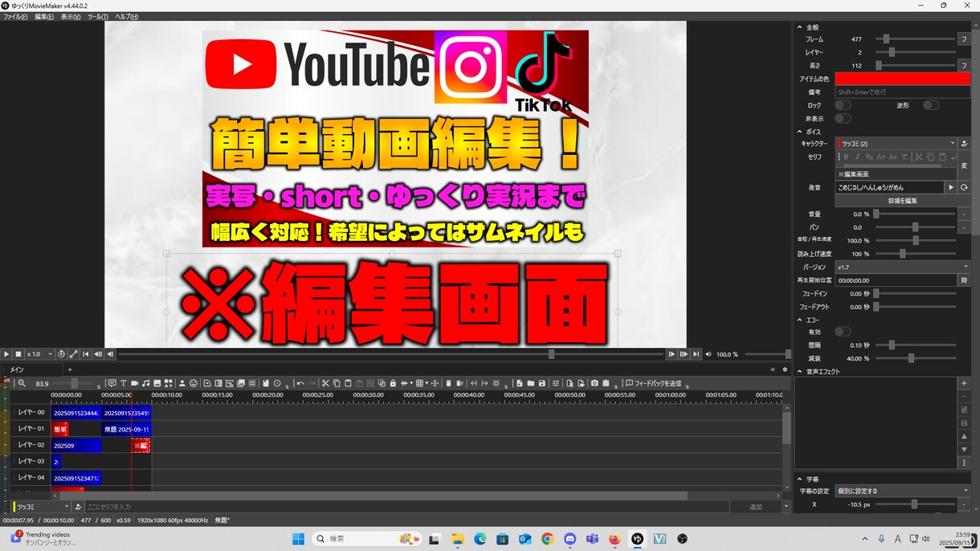Adjust the 音量 volume slider
This screenshot has width=980, height=551.
coord(915,214)
